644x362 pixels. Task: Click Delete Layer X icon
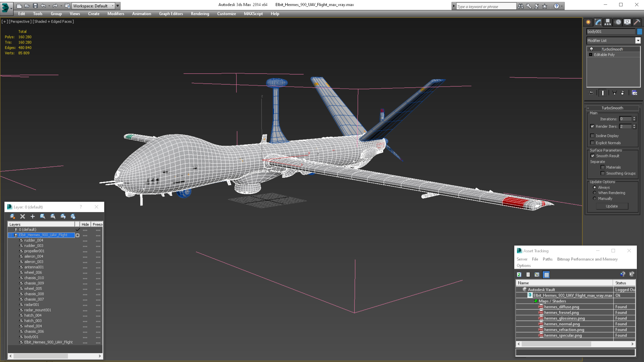[23, 216]
